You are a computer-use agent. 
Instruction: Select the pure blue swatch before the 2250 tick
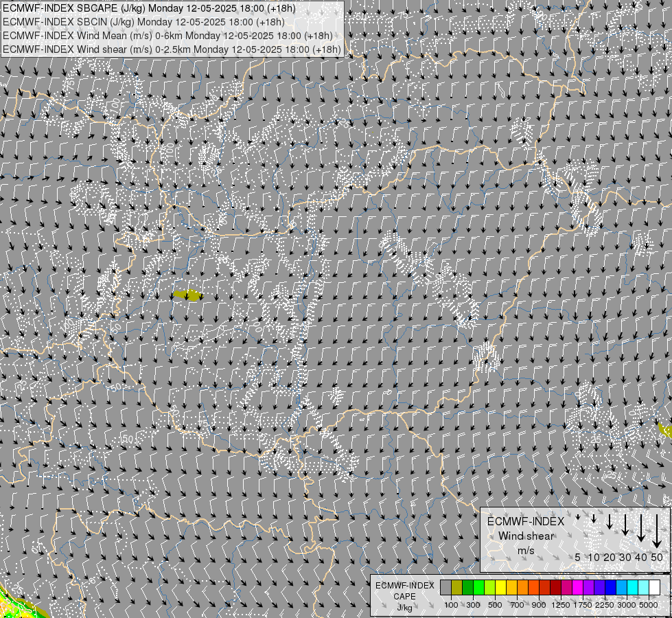(x=610, y=587)
